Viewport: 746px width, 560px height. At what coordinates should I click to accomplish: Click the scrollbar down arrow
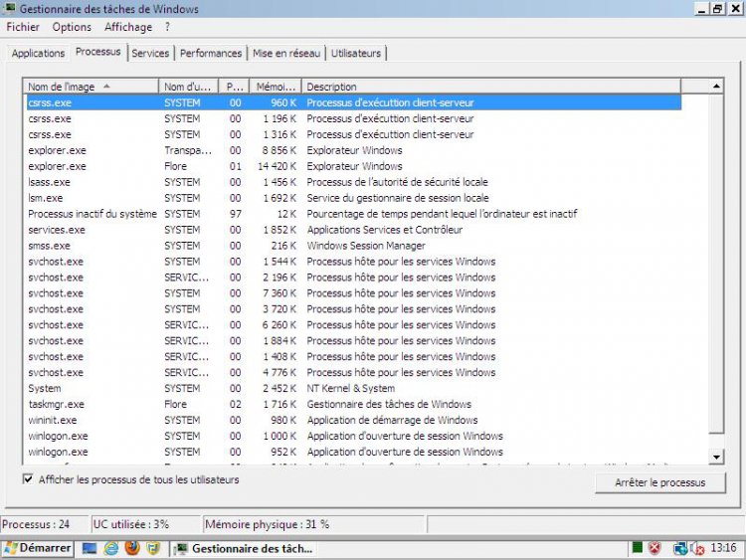click(716, 457)
